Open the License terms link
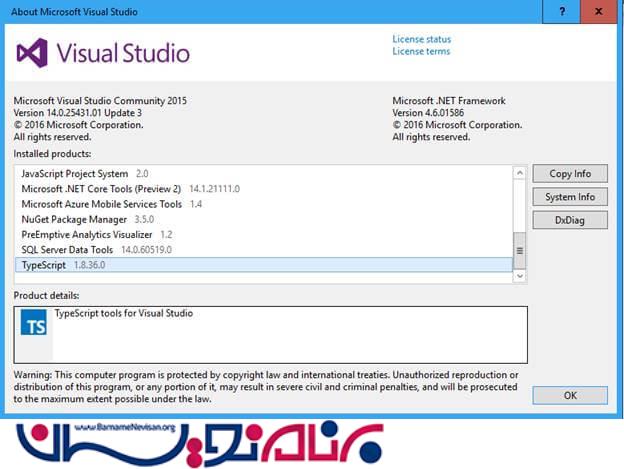 tap(421, 51)
